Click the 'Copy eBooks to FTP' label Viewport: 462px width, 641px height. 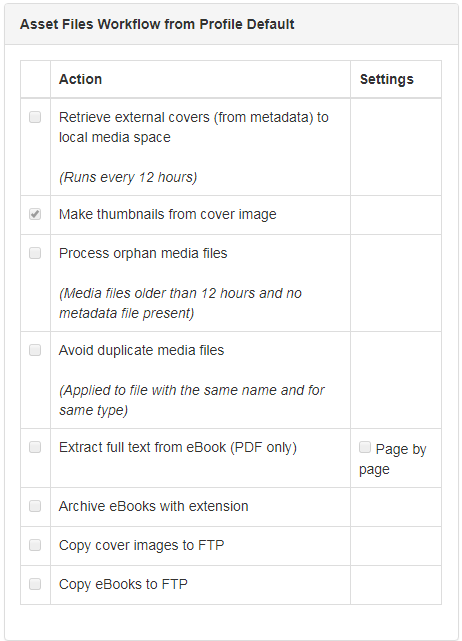pos(123,584)
